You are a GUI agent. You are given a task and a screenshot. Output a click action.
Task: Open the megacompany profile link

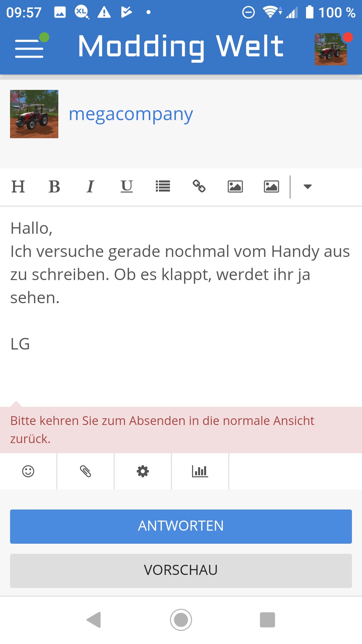131,114
